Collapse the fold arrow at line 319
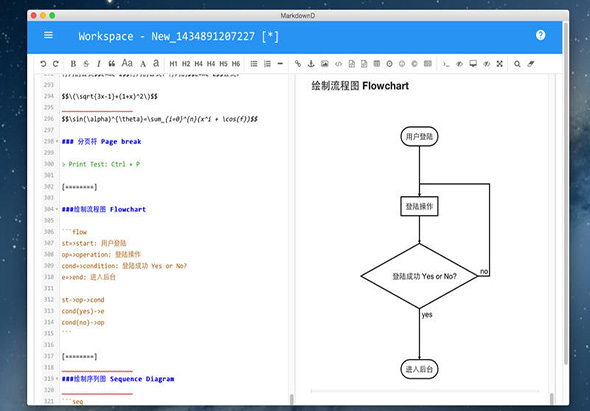Screen dimensions: 590x411 tap(57, 379)
